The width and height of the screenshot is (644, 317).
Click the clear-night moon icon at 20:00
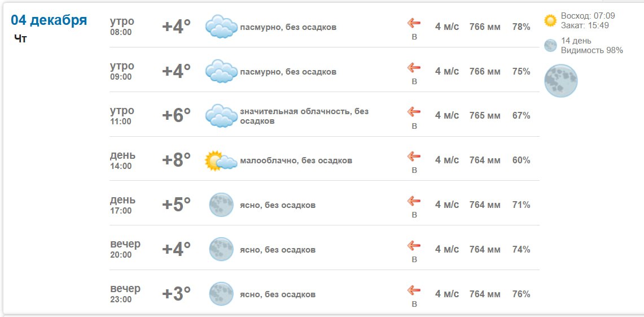[x=221, y=249]
